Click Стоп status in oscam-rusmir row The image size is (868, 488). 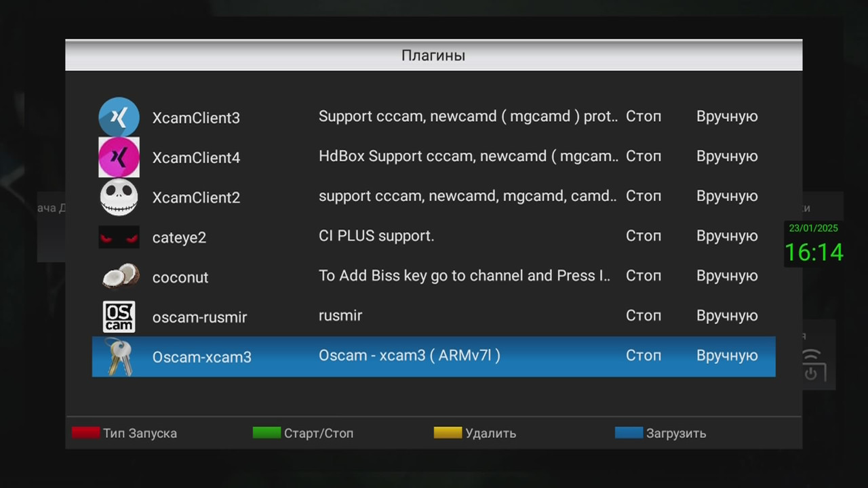644,316
